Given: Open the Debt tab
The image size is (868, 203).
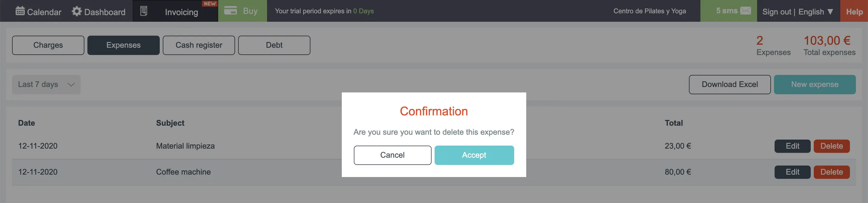Looking at the screenshot, I should point(274,45).
